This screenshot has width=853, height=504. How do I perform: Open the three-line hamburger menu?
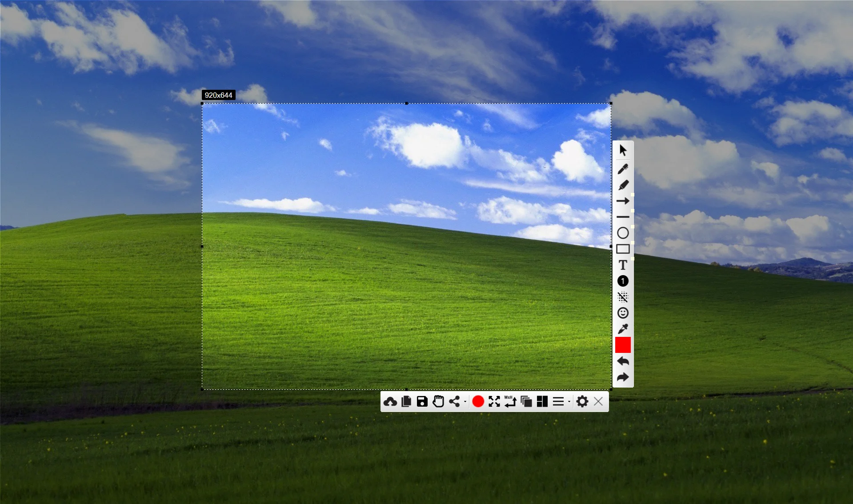click(558, 402)
